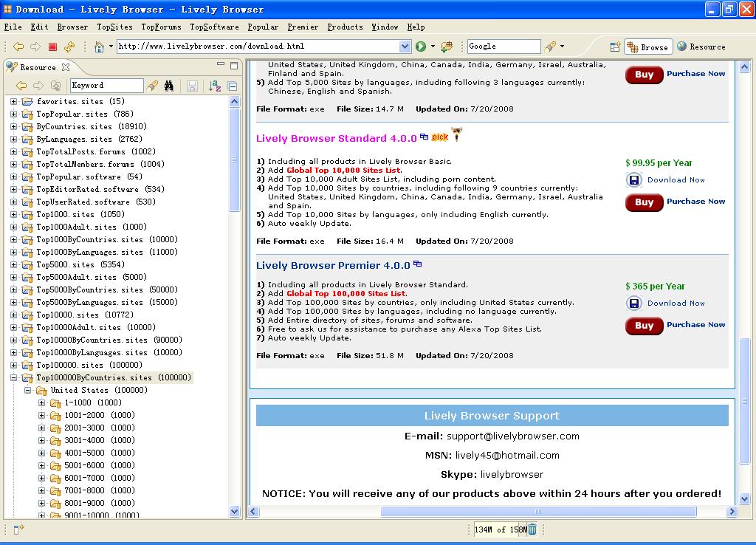This screenshot has height=545, width=756.
Task: Click the Resource panel save disk icon
Action: [192, 86]
